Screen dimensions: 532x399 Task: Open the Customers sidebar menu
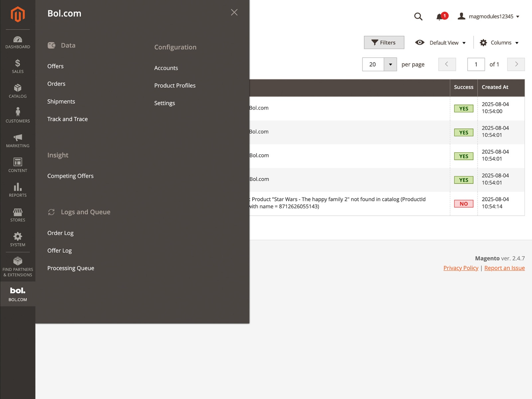click(18, 116)
